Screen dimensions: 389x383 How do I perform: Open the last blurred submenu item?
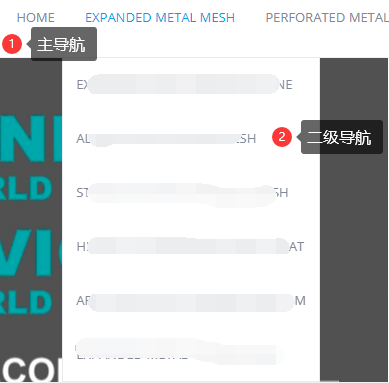point(179,353)
